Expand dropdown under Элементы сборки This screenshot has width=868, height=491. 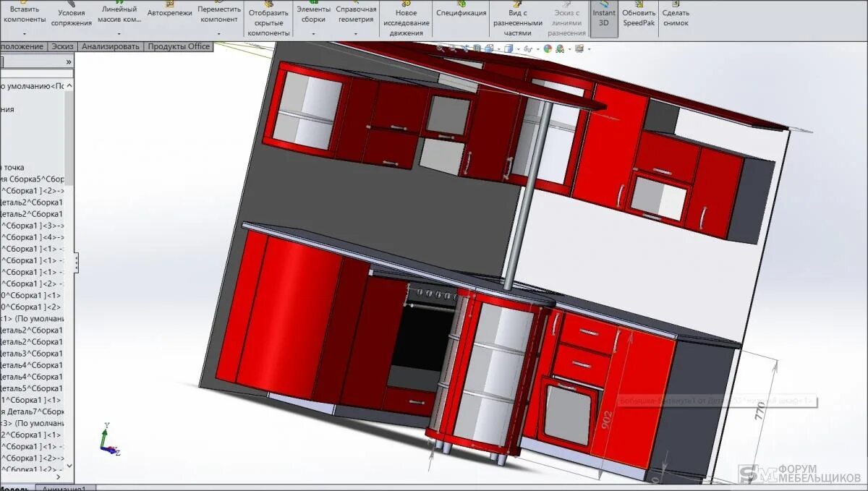[313, 33]
